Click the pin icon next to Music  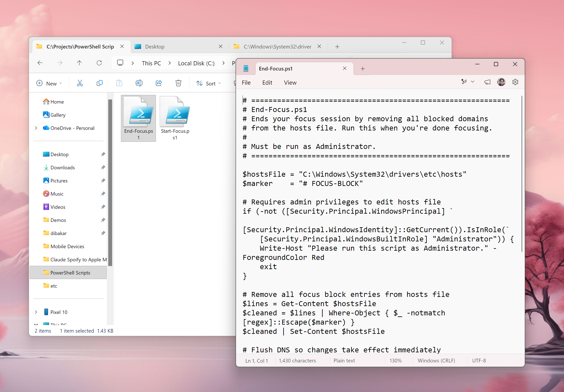click(x=103, y=194)
